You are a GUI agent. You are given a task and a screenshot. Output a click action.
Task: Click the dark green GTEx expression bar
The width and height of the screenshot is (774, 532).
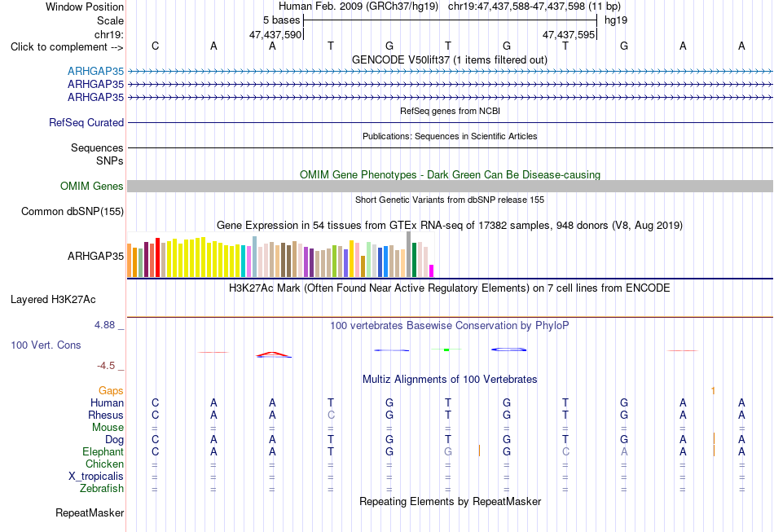coord(414,260)
